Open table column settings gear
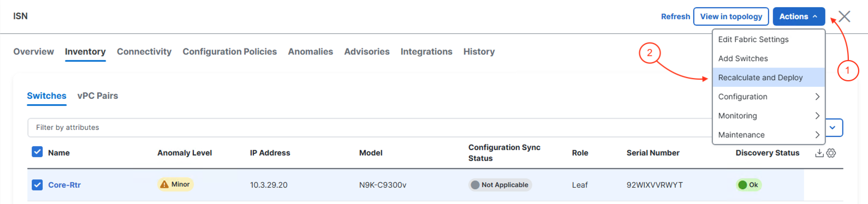 [x=831, y=153]
